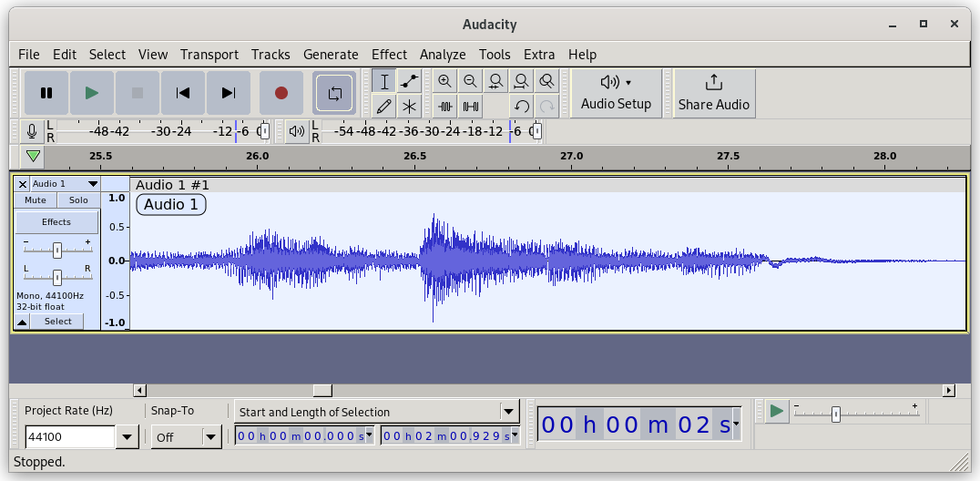Select the Envelope tool
The image size is (980, 481).
(x=409, y=81)
